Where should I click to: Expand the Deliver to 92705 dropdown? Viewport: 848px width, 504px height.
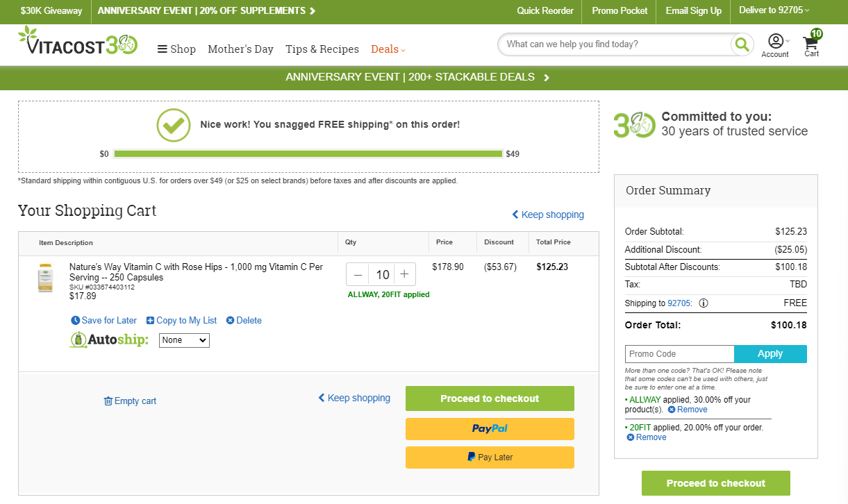point(774,10)
